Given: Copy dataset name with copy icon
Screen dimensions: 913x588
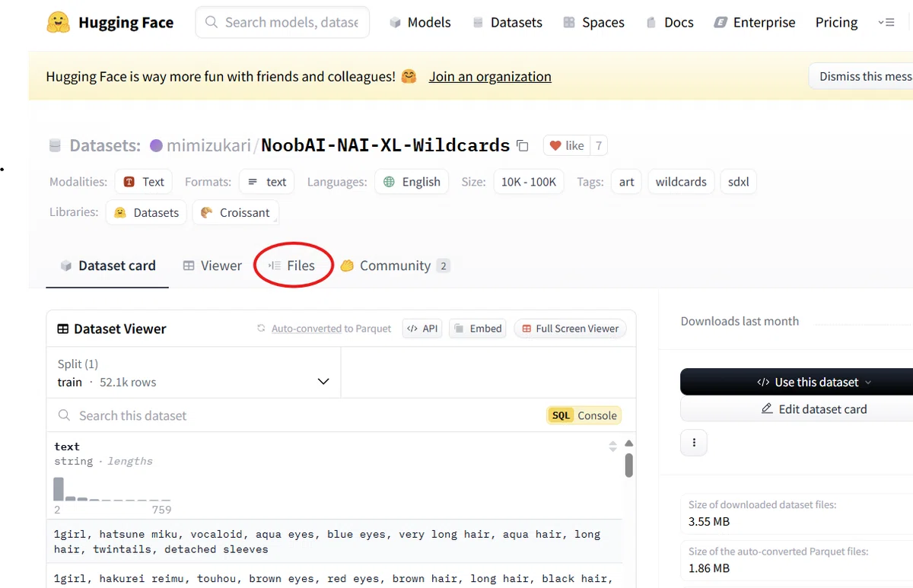Looking at the screenshot, I should 522,145.
